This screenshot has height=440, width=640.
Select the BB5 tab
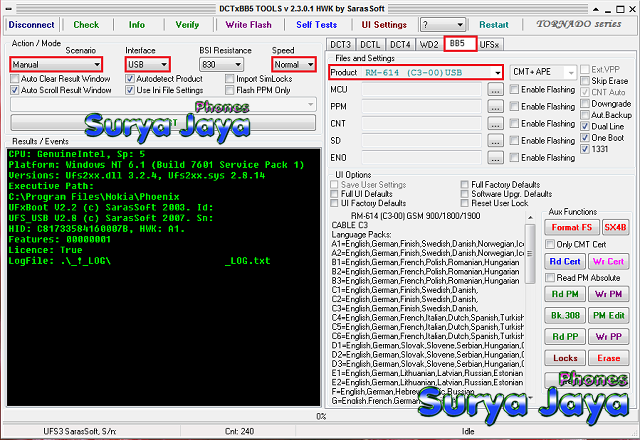click(460, 43)
